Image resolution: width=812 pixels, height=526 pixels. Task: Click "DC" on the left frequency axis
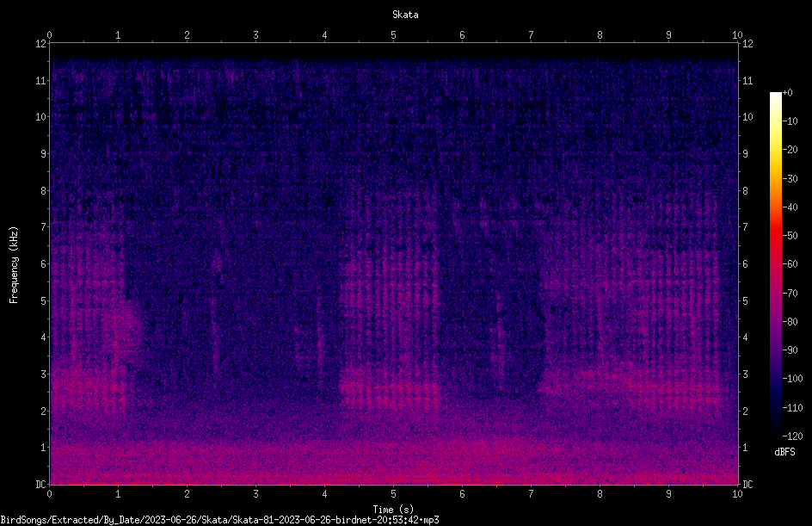click(41, 485)
